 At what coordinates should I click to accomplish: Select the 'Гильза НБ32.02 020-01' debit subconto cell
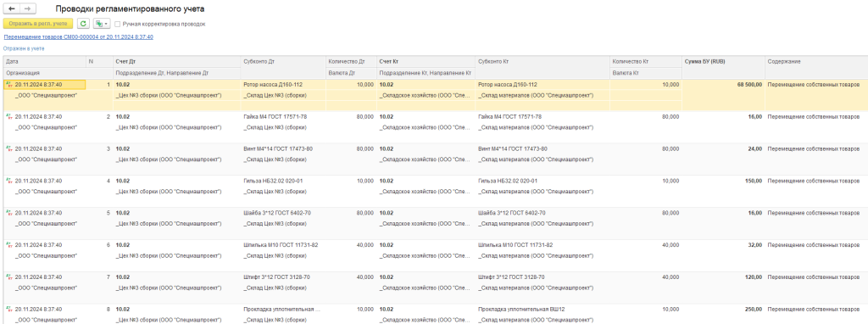point(283,182)
